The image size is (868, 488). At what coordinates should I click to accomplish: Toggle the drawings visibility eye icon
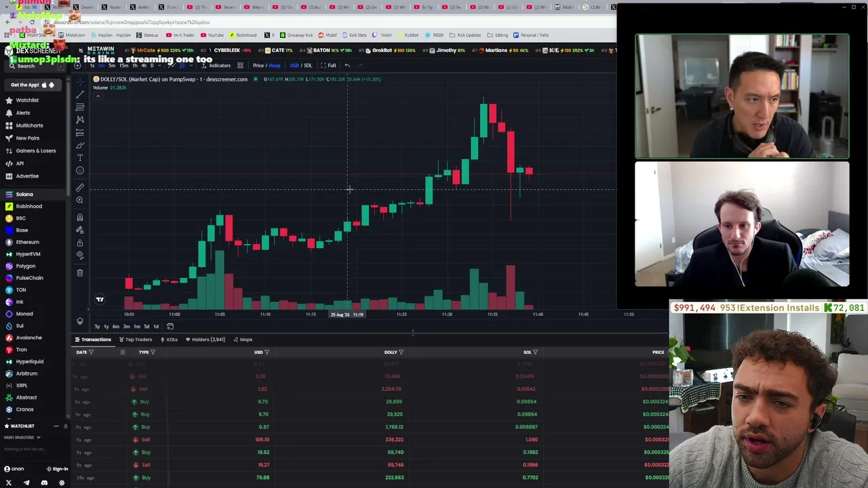click(80, 255)
